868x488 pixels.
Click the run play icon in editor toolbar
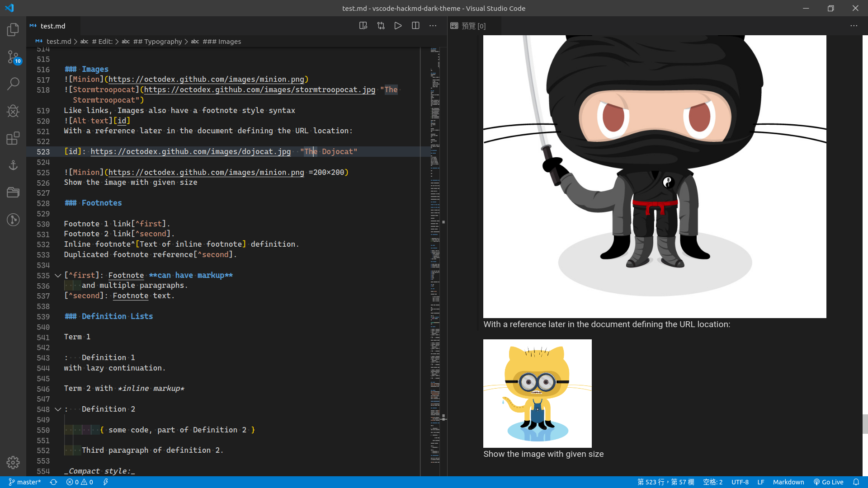[398, 26]
